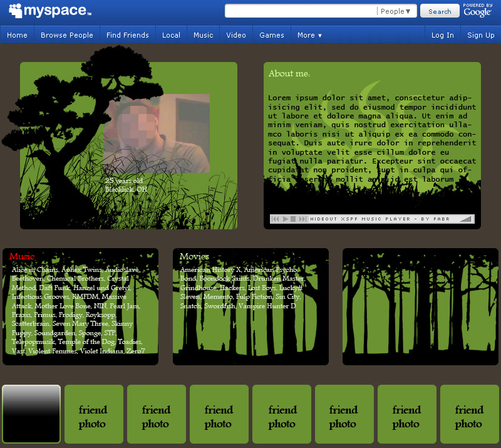This screenshot has width=501, height=448.
Task: Click the music player title text
Action: point(380,219)
